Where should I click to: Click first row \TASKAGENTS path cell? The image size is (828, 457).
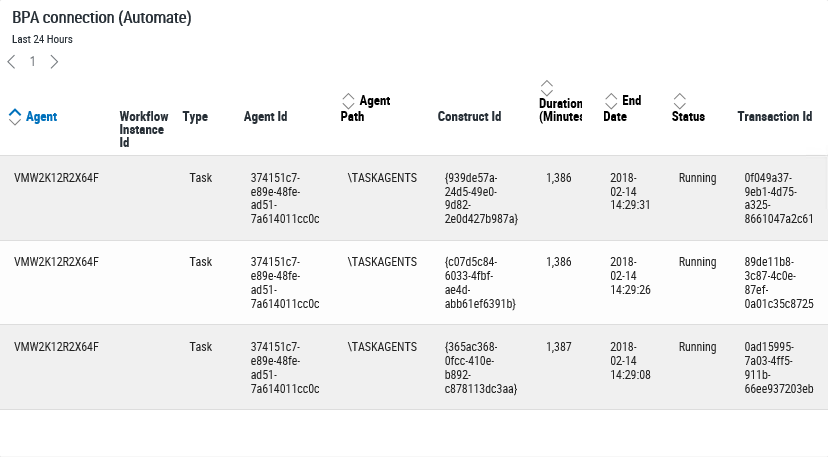(x=382, y=178)
